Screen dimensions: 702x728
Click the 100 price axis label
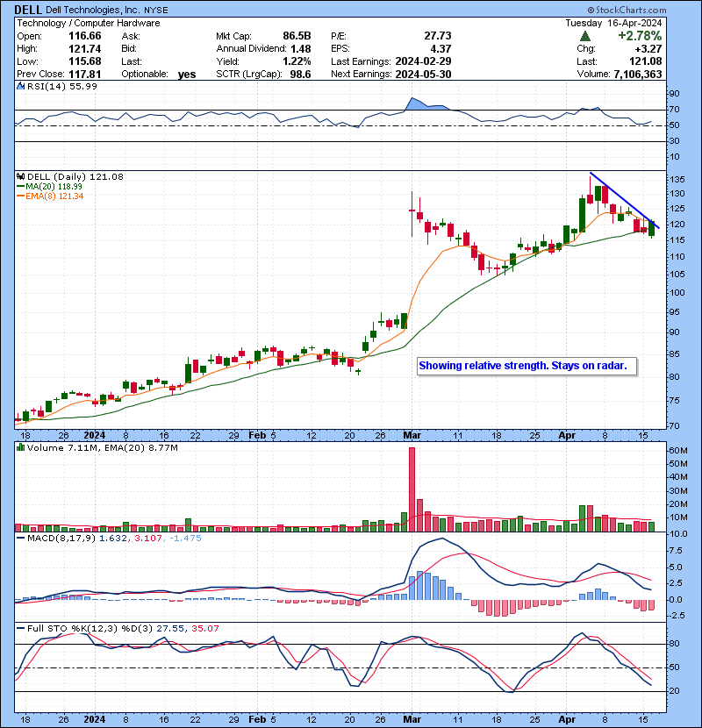(677, 292)
